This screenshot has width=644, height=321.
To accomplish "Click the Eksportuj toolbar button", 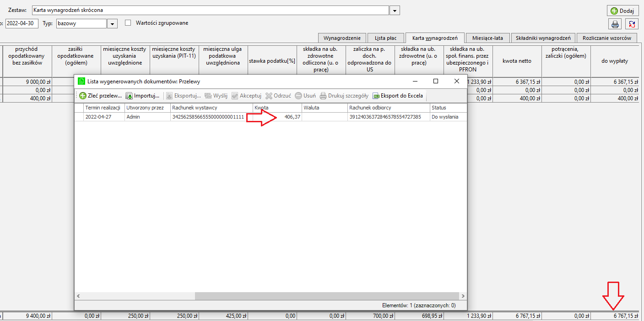I will click(183, 96).
